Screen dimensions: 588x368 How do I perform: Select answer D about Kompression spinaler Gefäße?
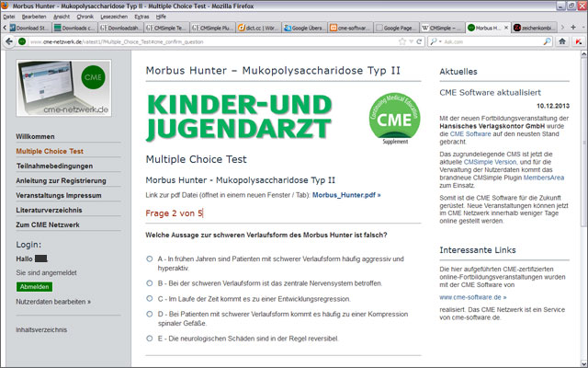coord(149,314)
